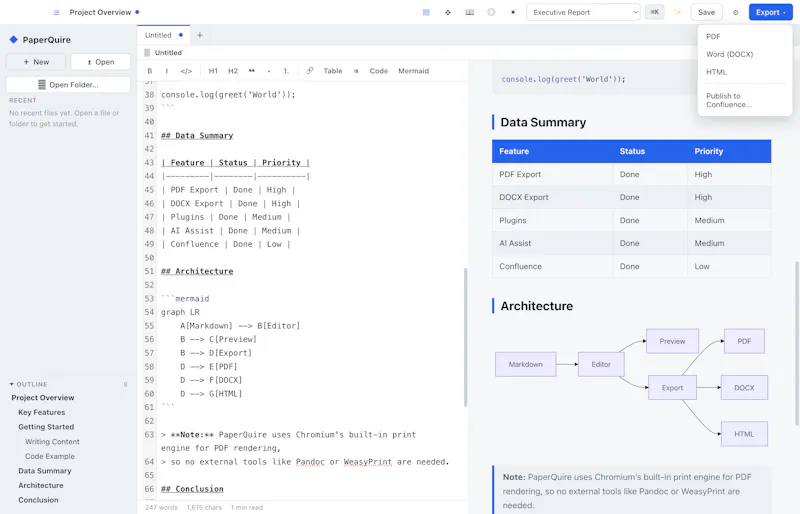Click the circle icon in top bar
Image resolution: width=800 pixels, height=514 pixels.
click(491, 12)
